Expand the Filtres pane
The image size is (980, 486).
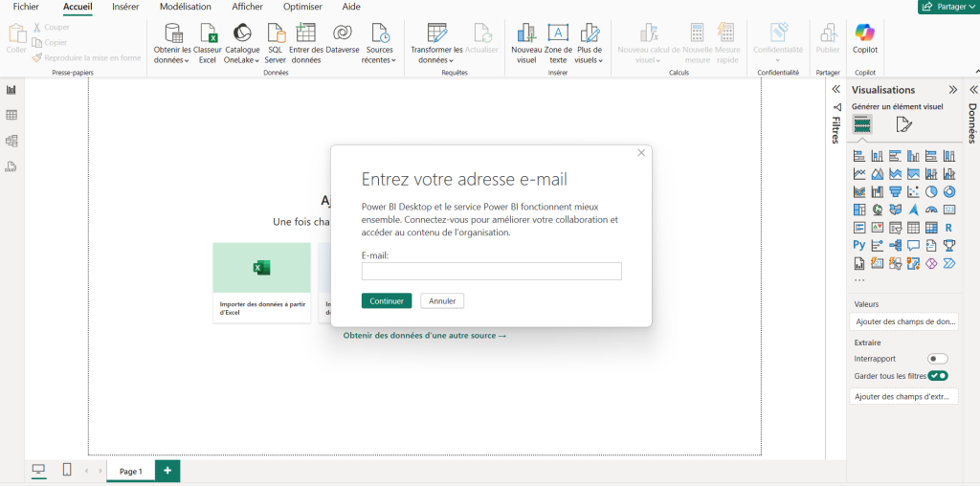[x=835, y=89]
